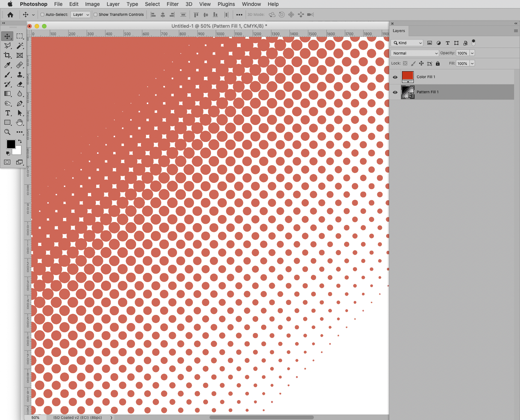Pick the Gradient tool
The width and height of the screenshot is (520, 420).
pyautogui.click(x=7, y=94)
